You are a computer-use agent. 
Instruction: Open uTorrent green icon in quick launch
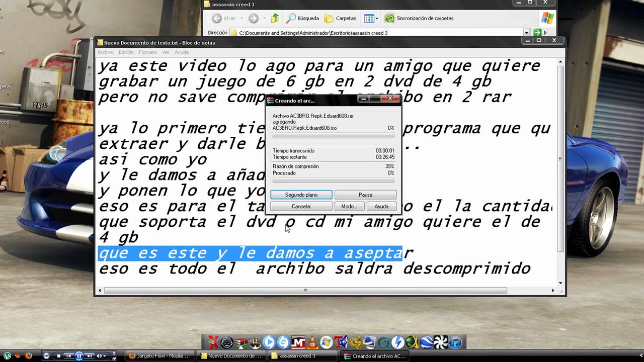pos(7,355)
